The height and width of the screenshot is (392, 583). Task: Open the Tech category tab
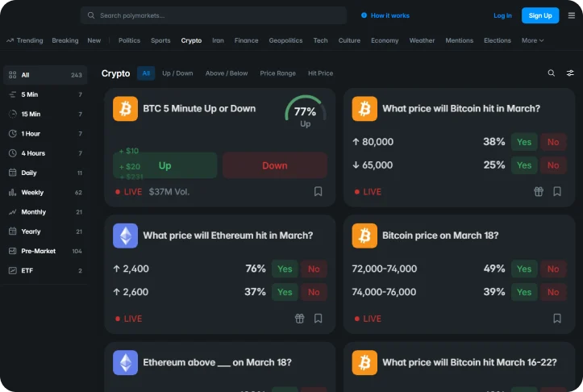(320, 40)
